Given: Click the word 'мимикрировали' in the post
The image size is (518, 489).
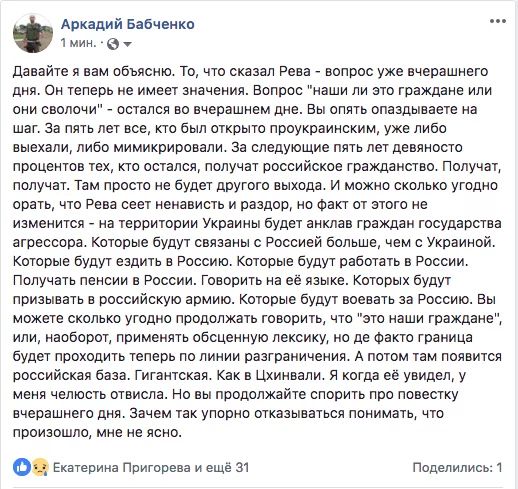Looking at the screenshot, I should point(170,147).
